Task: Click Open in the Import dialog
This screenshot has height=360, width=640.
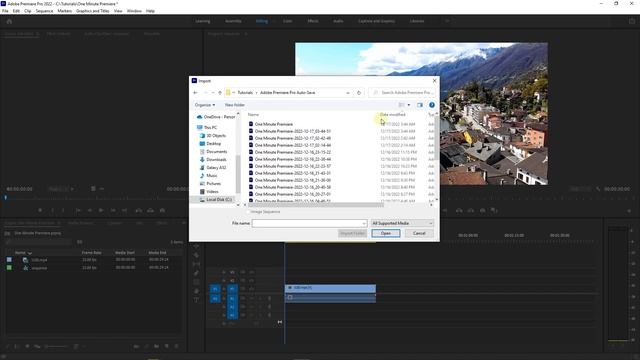Action: (x=386, y=233)
